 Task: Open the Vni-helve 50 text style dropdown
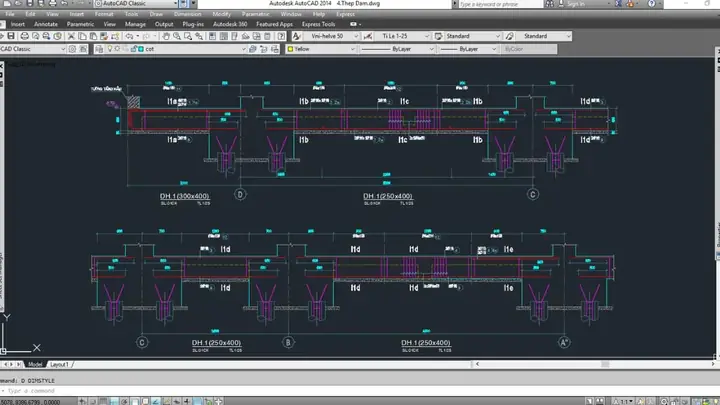click(332, 36)
